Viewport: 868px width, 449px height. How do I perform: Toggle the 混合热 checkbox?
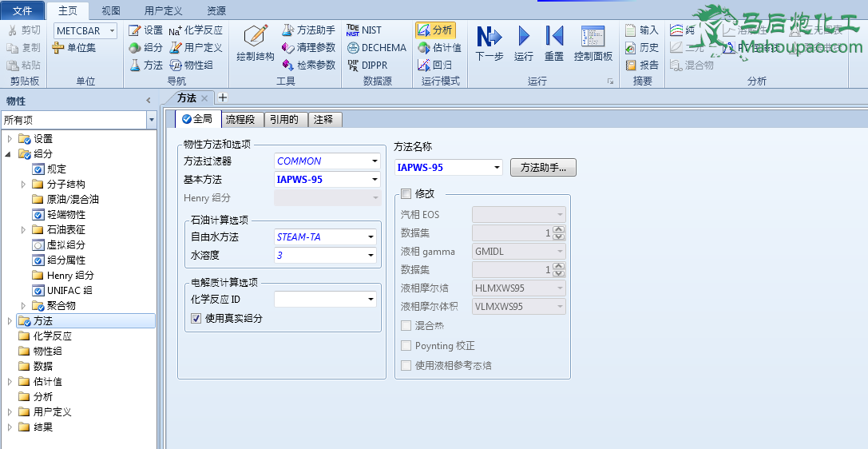pyautogui.click(x=406, y=325)
